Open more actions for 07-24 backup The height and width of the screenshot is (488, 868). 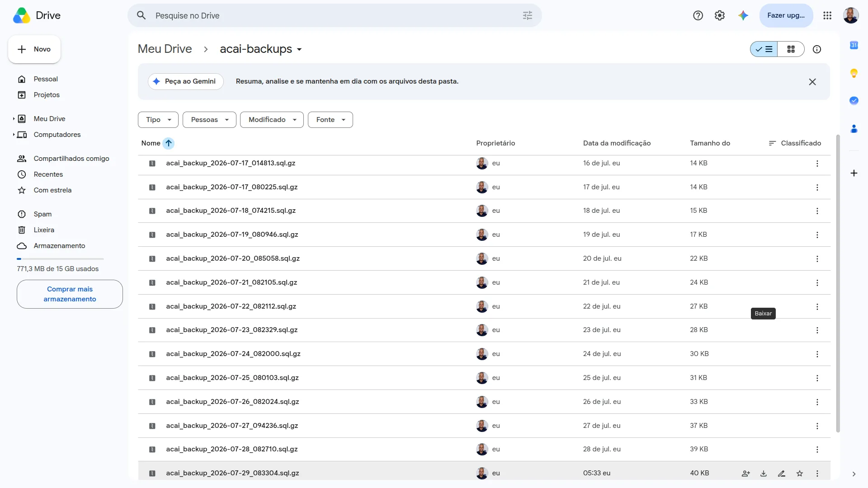pyautogui.click(x=817, y=354)
